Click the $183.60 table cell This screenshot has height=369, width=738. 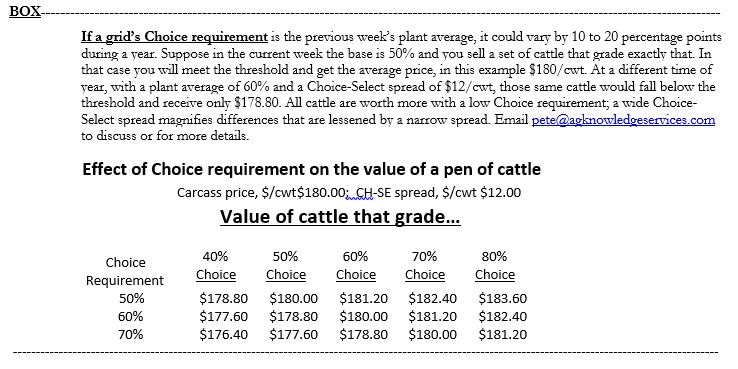tap(503, 298)
